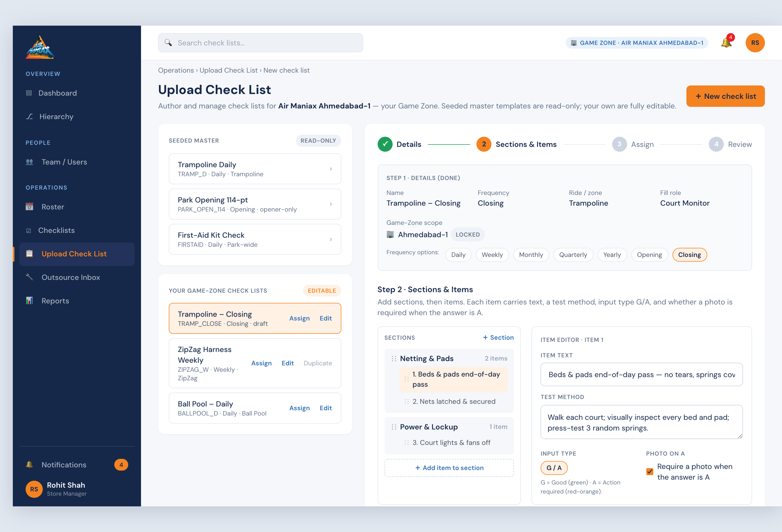
Task: Click the READ-ONLY badge
Action: click(x=318, y=141)
